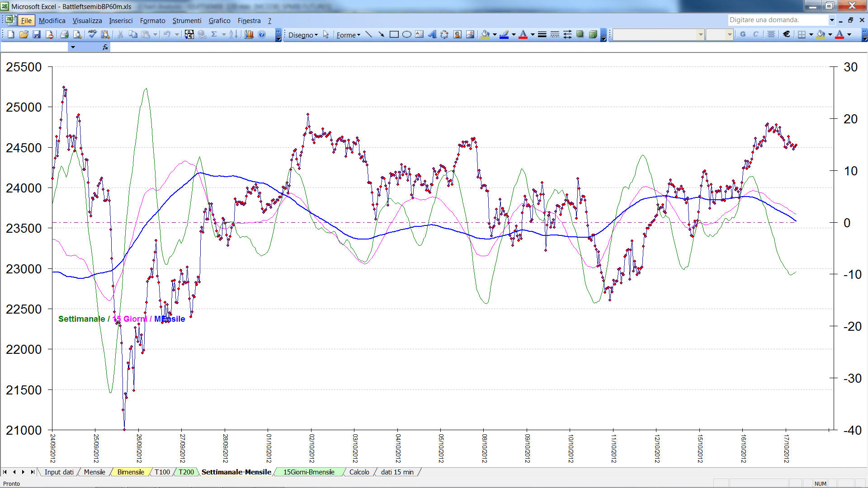Open the Arrow Style menu
The image size is (868, 488).
pyautogui.click(x=567, y=34)
